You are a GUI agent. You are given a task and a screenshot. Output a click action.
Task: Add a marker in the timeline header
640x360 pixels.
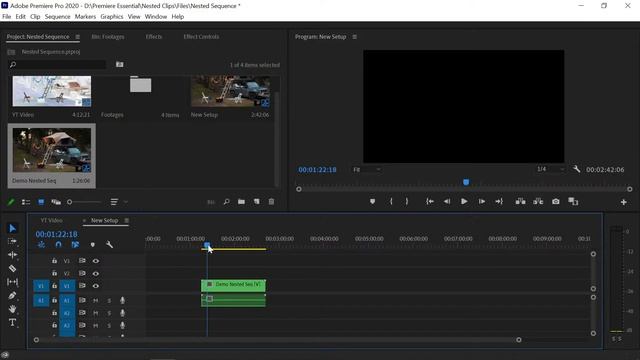click(93, 244)
